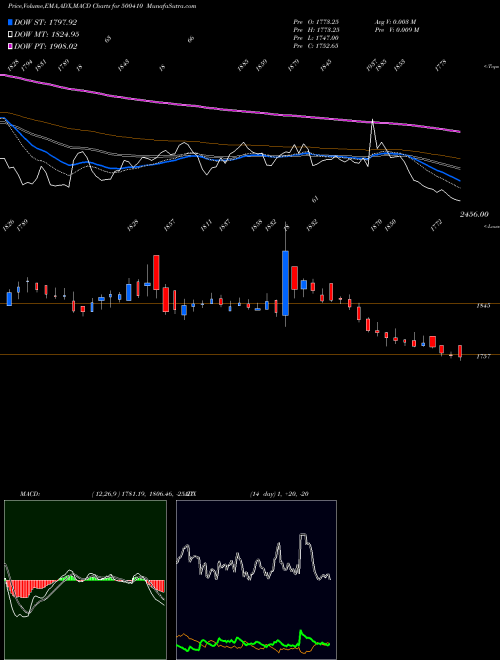Click the Pre V: 0.009 M value
Viewport: 500px width, 660px height.
[x=396, y=30]
